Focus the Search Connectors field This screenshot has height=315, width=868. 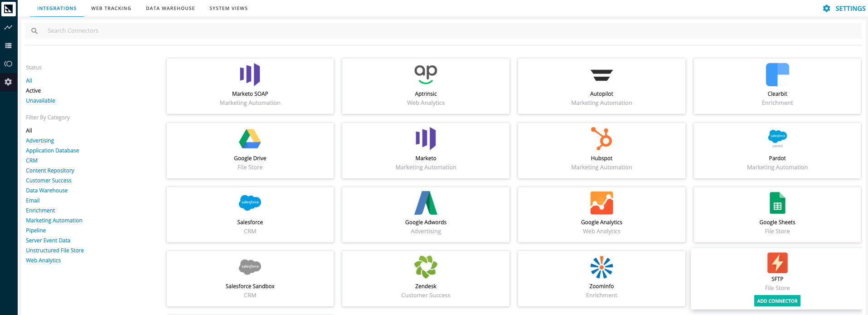pos(443,31)
